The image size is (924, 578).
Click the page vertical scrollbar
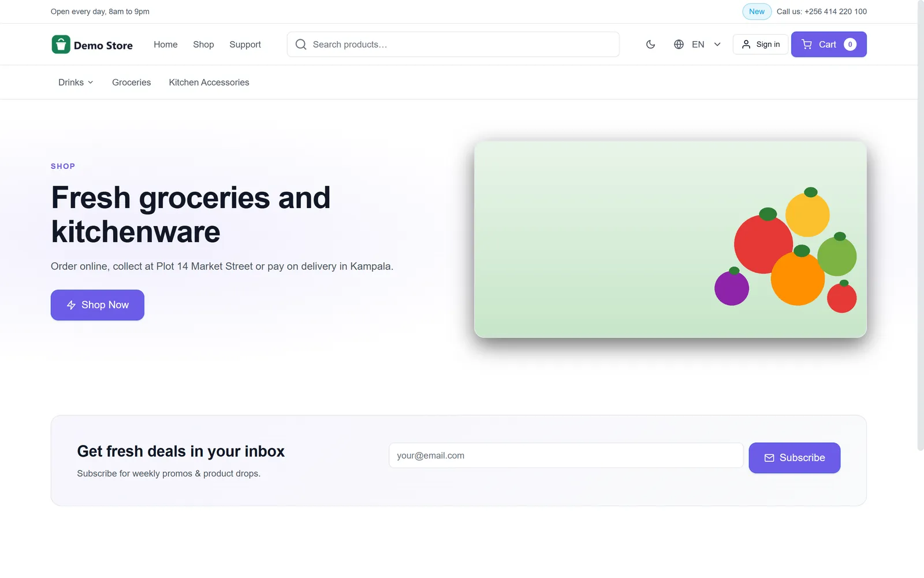921,225
